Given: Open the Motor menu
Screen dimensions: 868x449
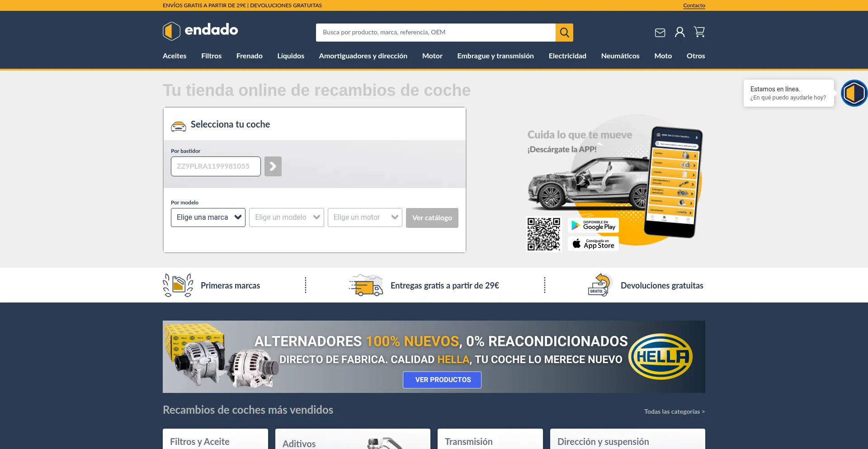Looking at the screenshot, I should coord(432,56).
